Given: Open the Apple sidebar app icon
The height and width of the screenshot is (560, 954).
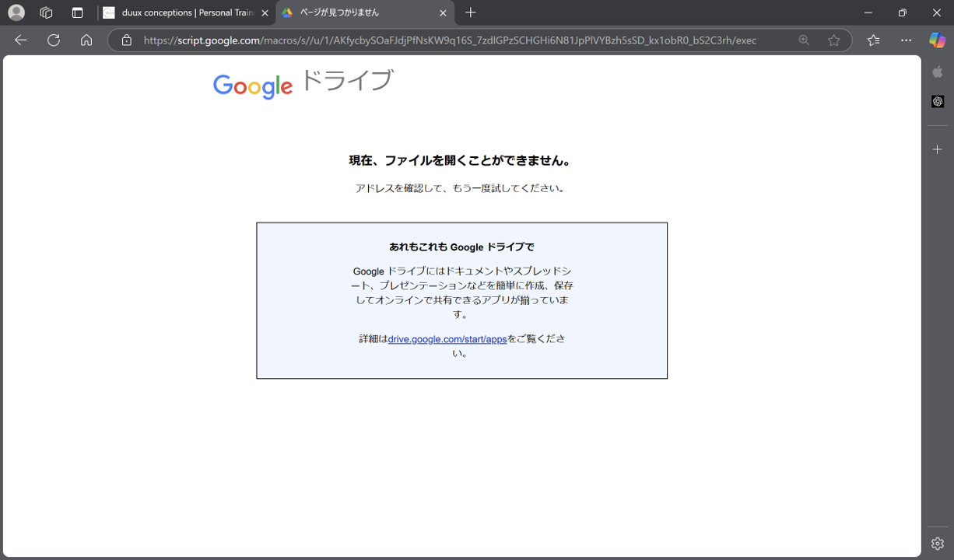Looking at the screenshot, I should [938, 72].
